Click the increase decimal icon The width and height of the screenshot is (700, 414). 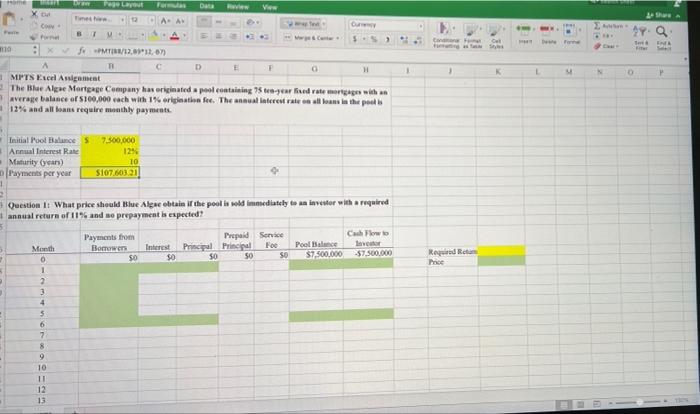point(404,40)
